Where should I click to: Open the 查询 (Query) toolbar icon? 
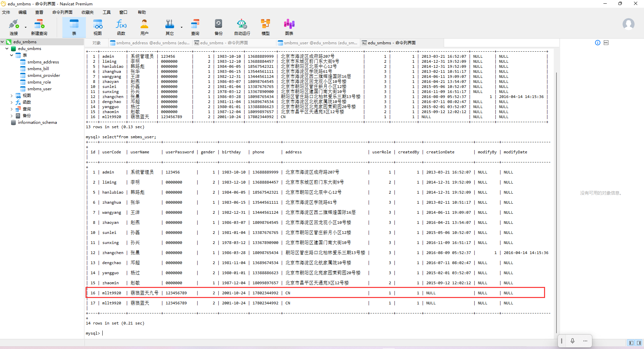[195, 27]
